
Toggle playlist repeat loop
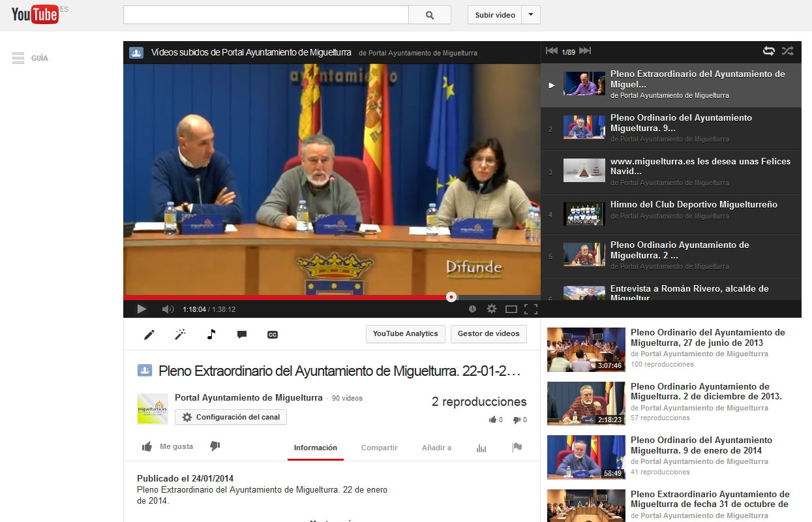pos(769,51)
